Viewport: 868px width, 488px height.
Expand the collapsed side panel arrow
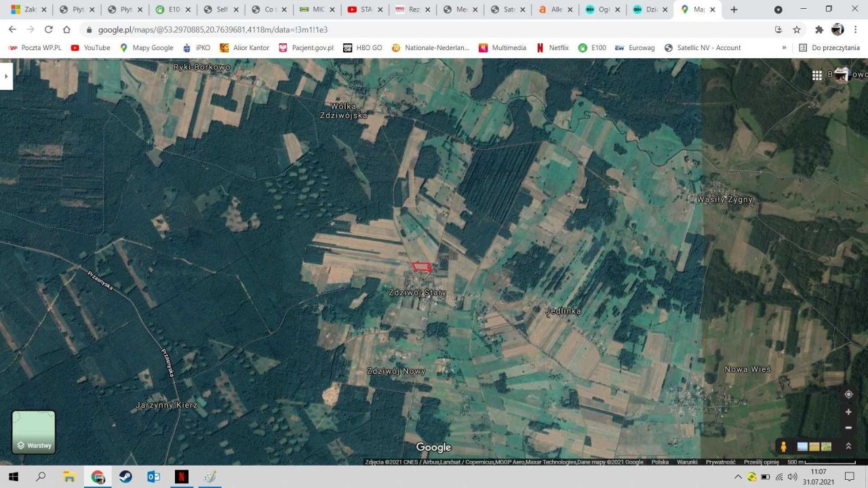click(x=6, y=76)
